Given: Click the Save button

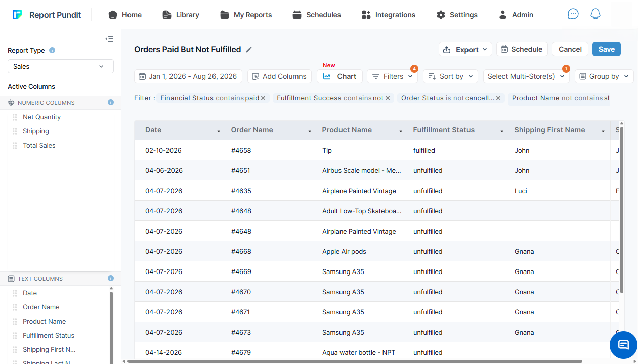Looking at the screenshot, I should tap(607, 49).
